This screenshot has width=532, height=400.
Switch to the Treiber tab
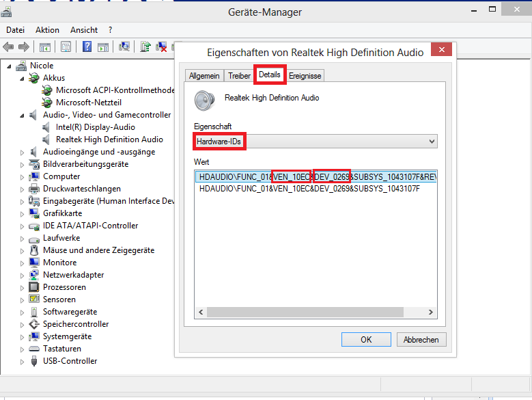coord(239,76)
